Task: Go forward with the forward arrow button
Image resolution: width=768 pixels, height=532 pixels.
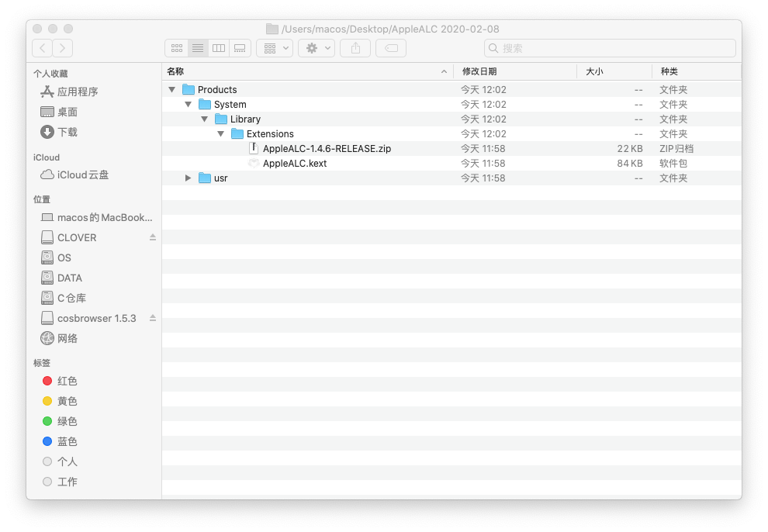Action: tap(63, 48)
